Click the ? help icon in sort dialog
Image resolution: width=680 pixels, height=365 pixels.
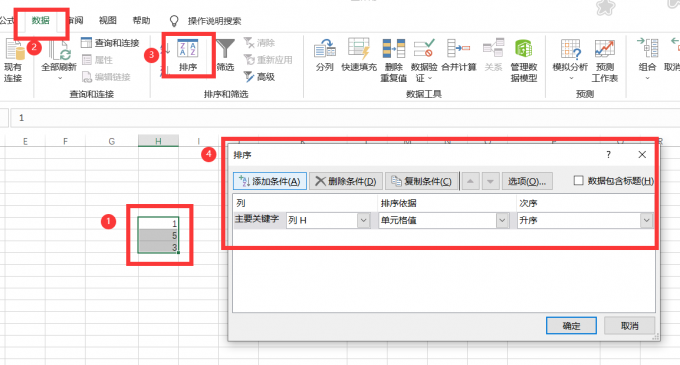coord(608,155)
